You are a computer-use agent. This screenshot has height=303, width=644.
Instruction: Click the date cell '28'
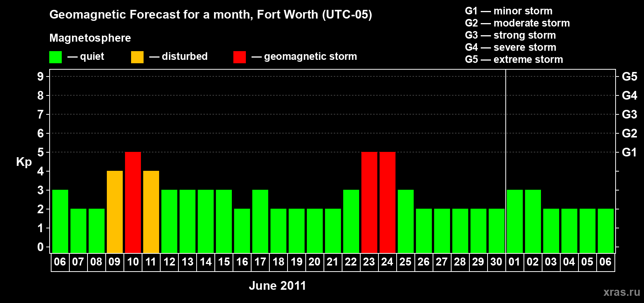point(460,262)
